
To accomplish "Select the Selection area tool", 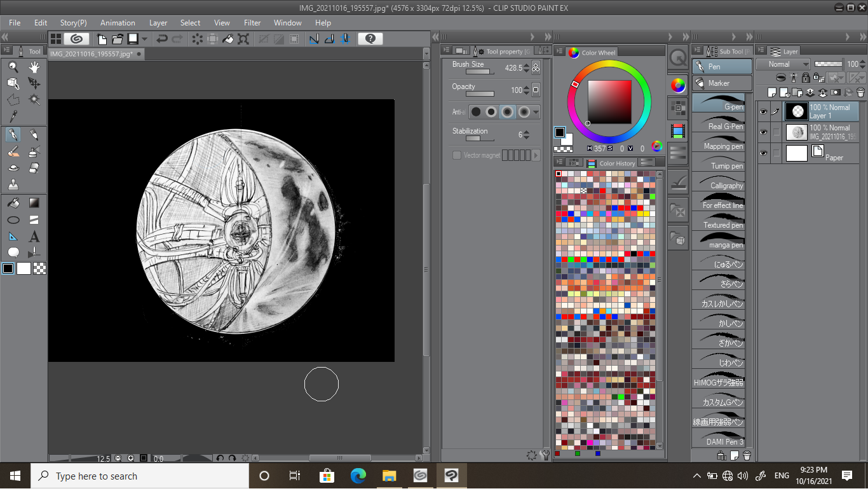I will pos(13,100).
